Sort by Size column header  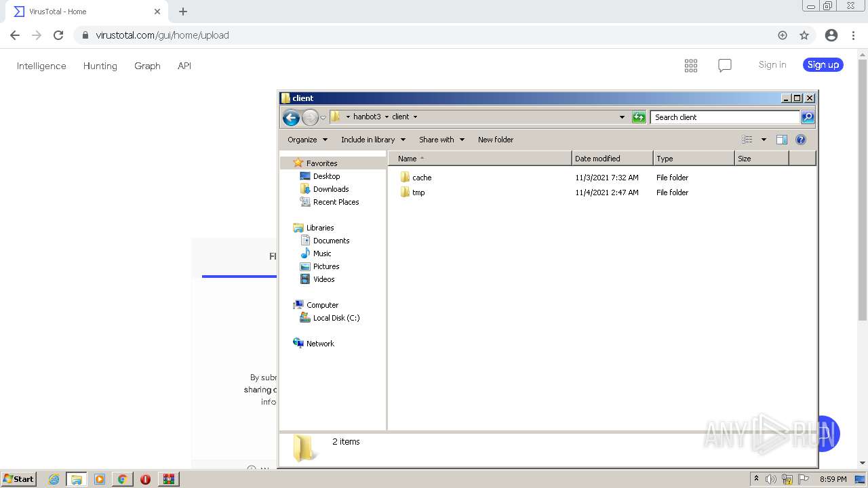point(762,159)
